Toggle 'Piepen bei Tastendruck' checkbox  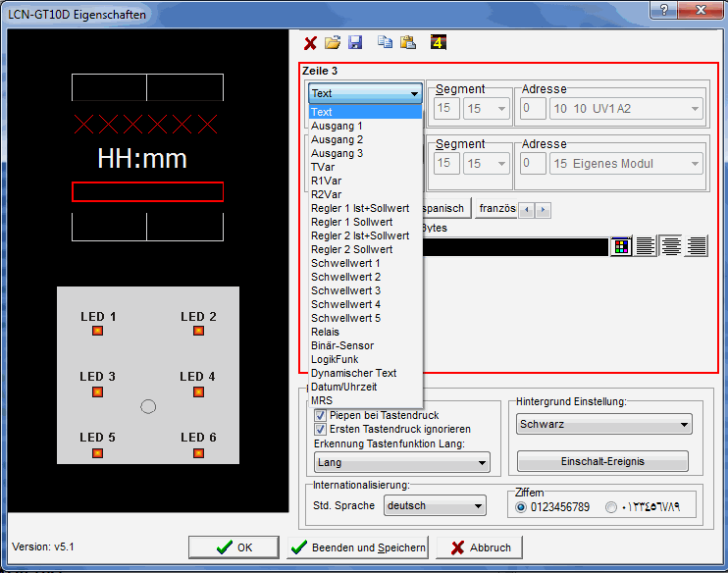tap(320, 415)
